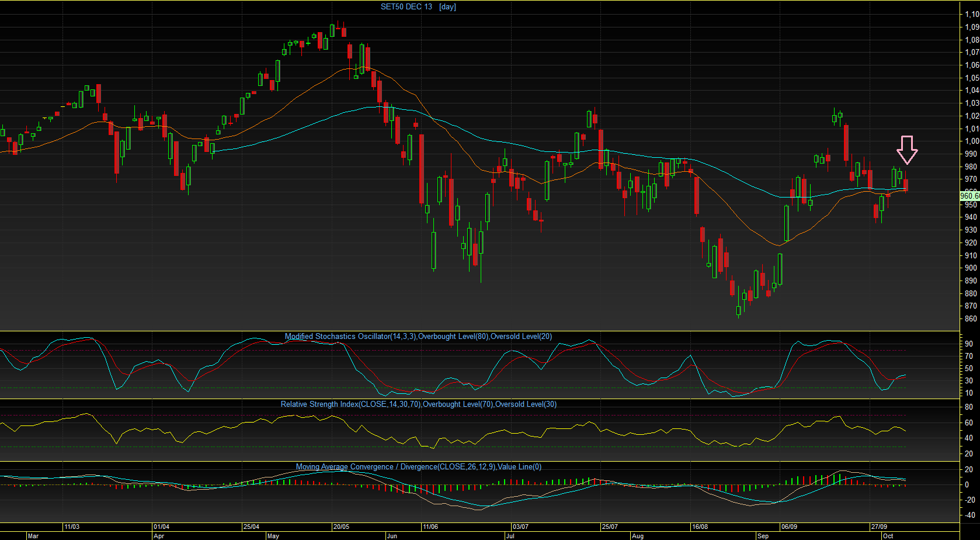980x540 pixels.
Task: Select the 25/07 date marker
Action: (x=610, y=527)
